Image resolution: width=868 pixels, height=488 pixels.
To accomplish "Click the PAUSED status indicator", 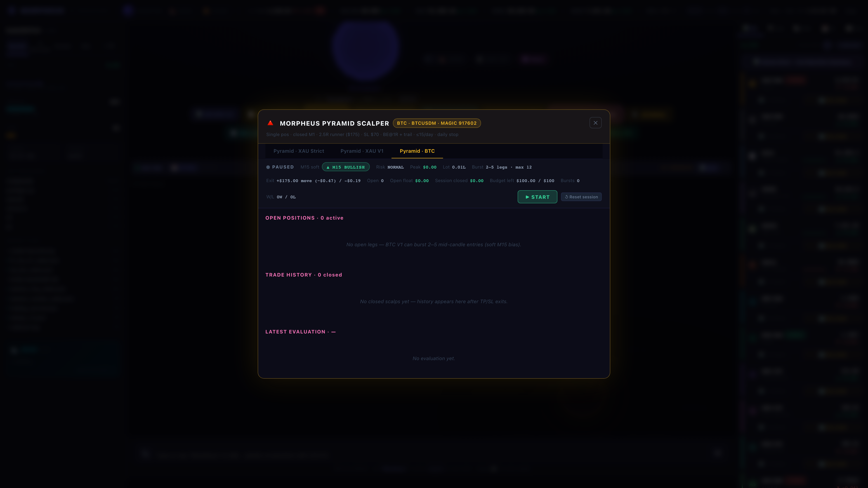I will click(x=280, y=167).
